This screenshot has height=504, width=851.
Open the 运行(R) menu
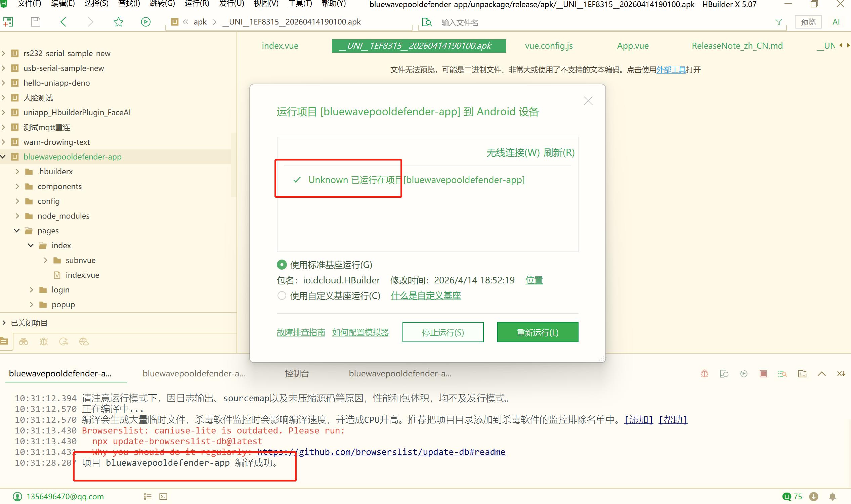tap(197, 4)
